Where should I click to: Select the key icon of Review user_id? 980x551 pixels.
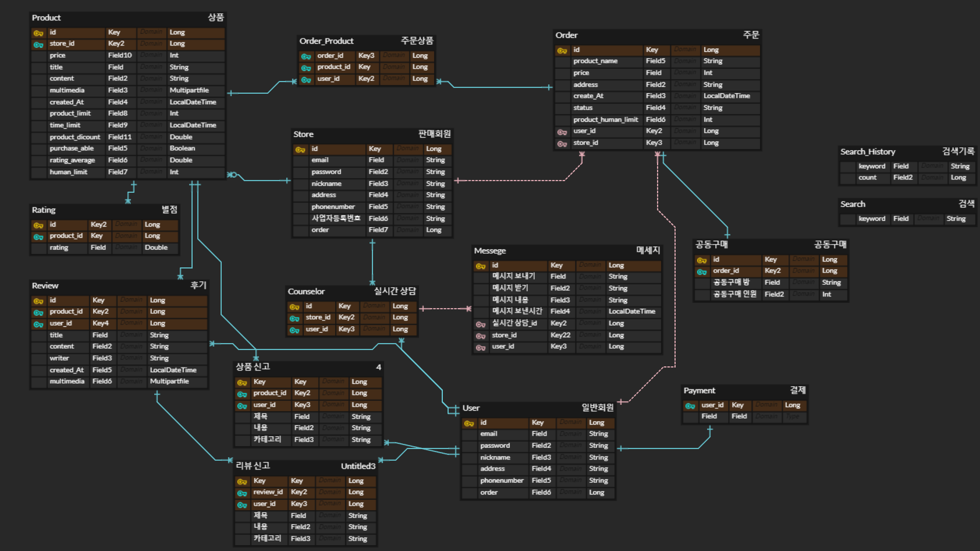(38, 324)
